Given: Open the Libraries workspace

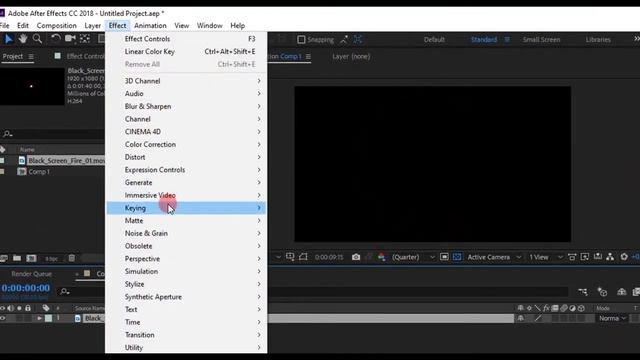Looking at the screenshot, I should coord(598,40).
